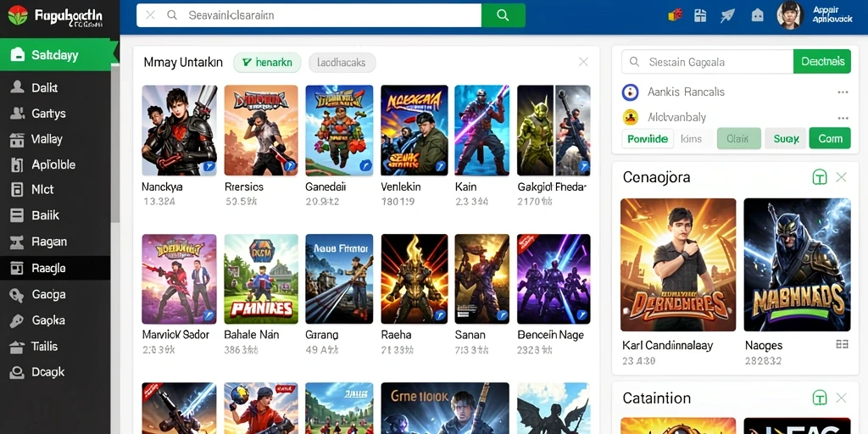Viewport: 868px width, 434px height.
Task: Click the green T icon beside Cenaojora
Action: pyautogui.click(x=820, y=177)
